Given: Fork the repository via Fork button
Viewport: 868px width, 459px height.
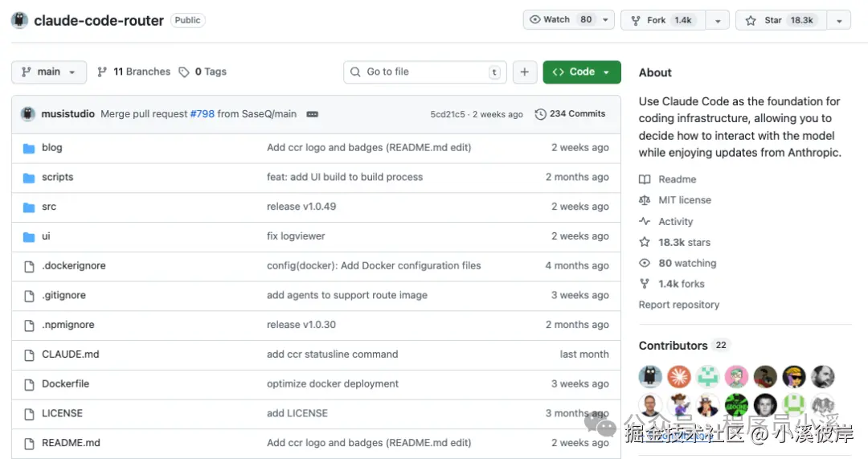Looking at the screenshot, I should [663, 20].
